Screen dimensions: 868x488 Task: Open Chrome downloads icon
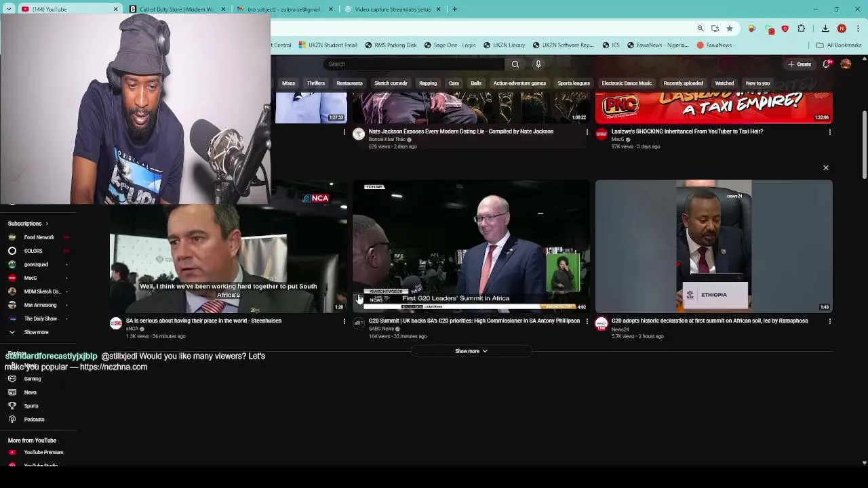point(825,28)
